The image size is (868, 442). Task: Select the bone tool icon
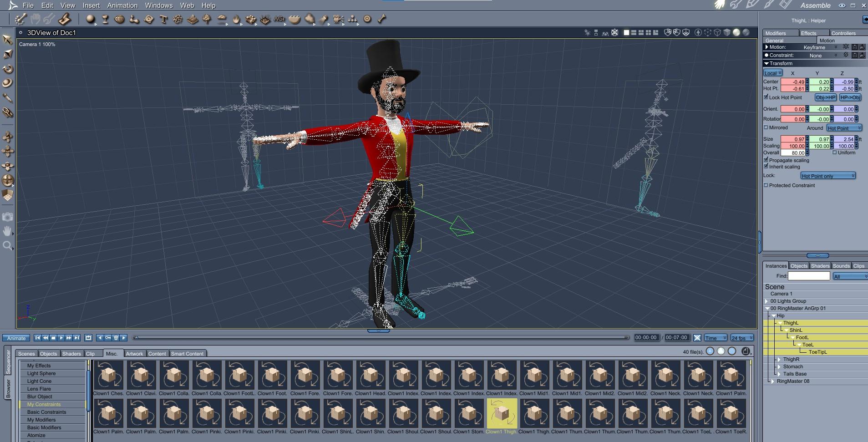pyautogui.click(x=382, y=19)
